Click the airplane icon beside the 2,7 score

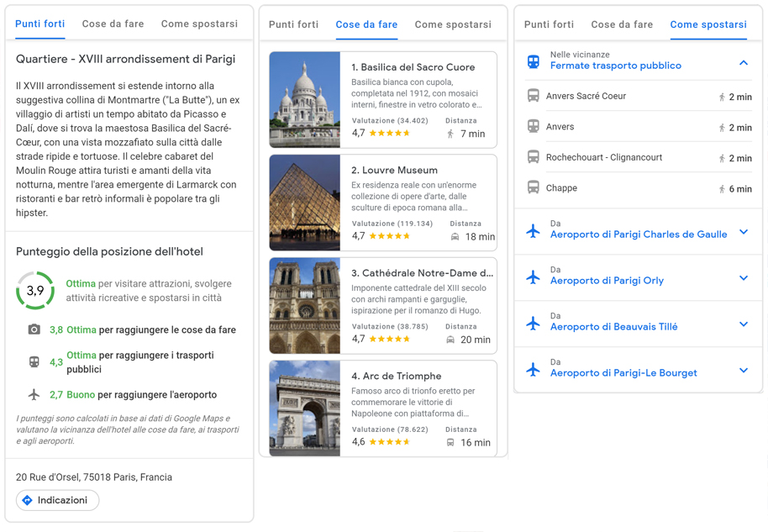pos(34,394)
